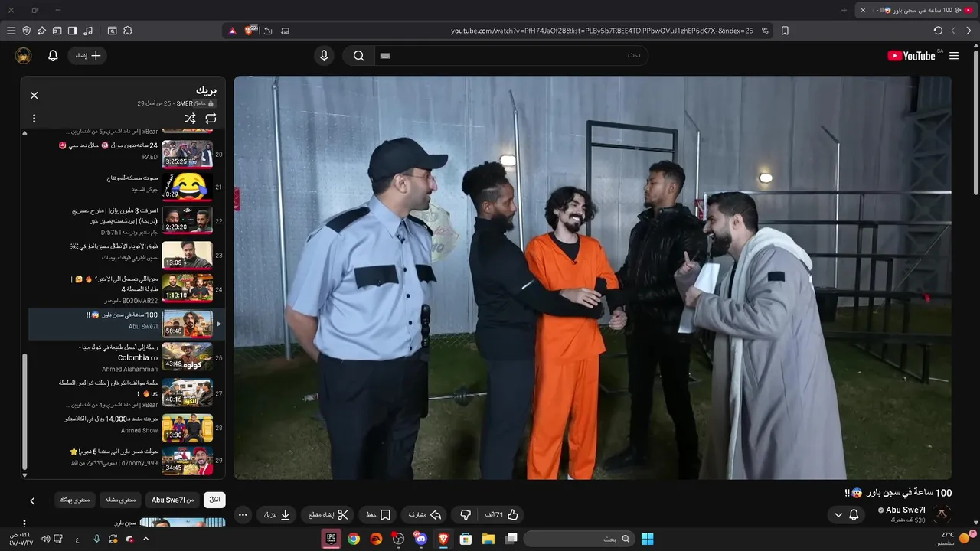Click the إنشاء create button
Image resolution: width=980 pixels, height=551 pixels.
87,55
